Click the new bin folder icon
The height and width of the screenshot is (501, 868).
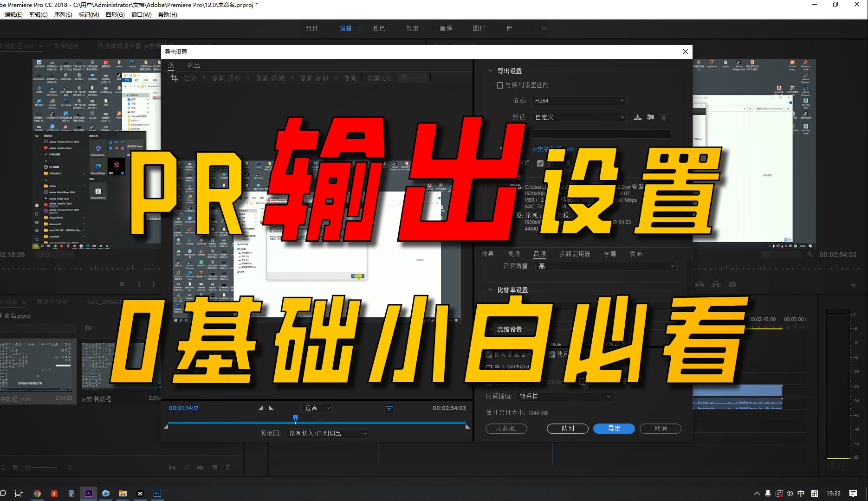coord(200,468)
